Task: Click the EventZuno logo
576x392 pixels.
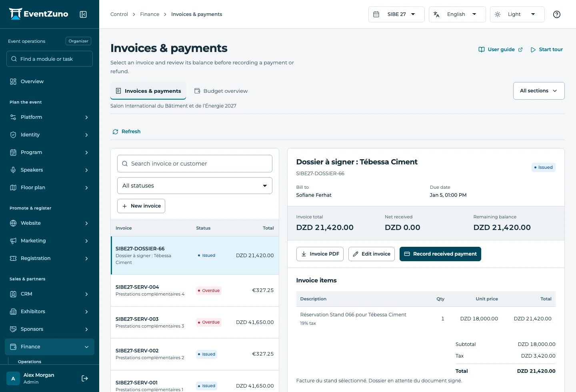Action: (x=38, y=14)
